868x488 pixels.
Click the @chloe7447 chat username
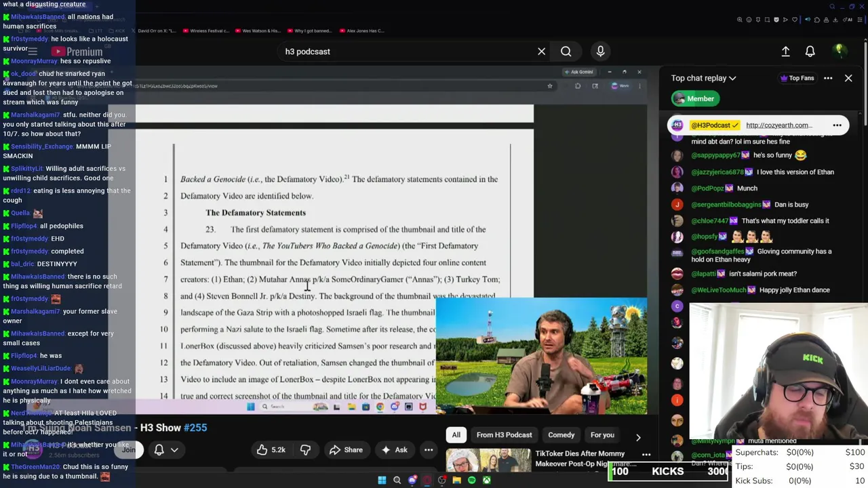coord(710,221)
